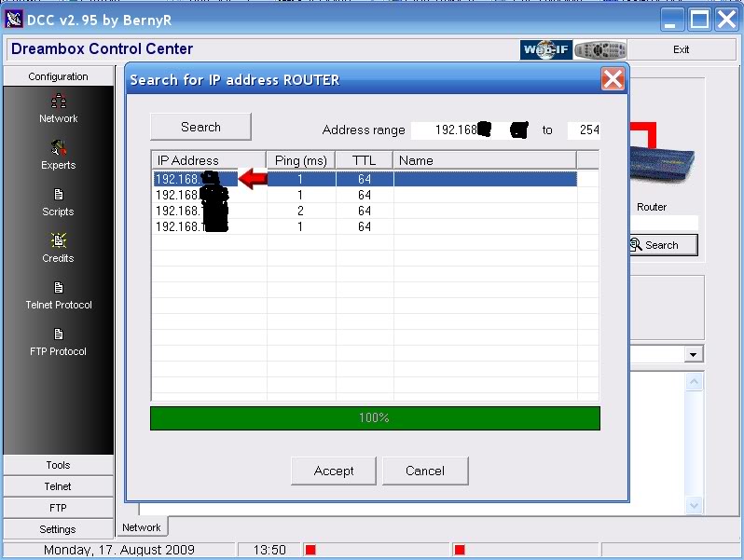Select the row with ping 2
Viewport: 744px width, 560px height.
[365, 211]
